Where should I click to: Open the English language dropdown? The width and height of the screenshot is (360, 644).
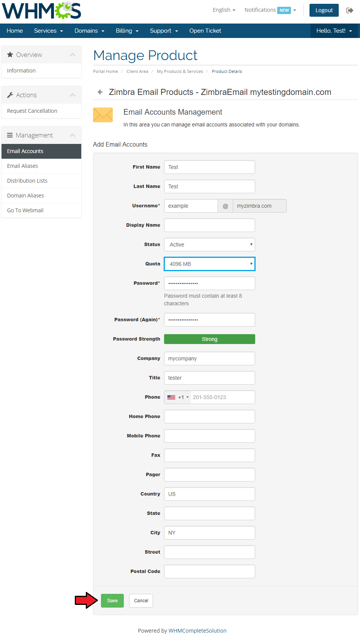224,10
